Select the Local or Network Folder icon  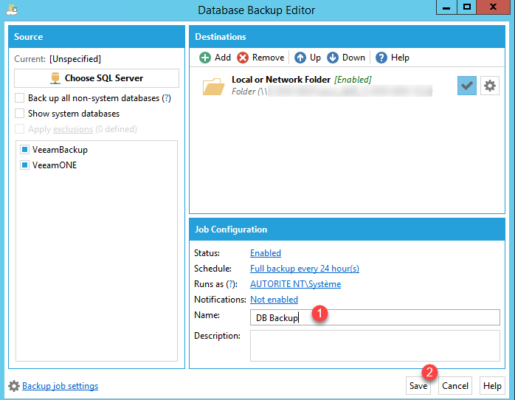tap(213, 86)
